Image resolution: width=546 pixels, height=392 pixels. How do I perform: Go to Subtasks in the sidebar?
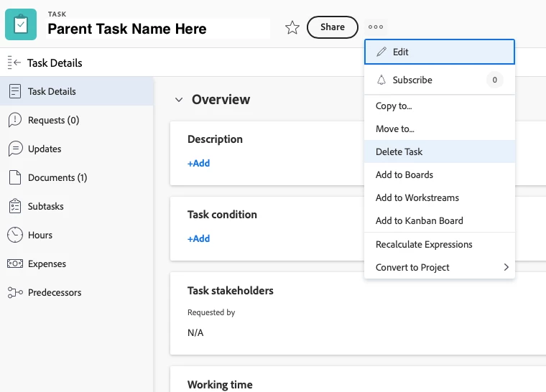pyautogui.click(x=45, y=206)
